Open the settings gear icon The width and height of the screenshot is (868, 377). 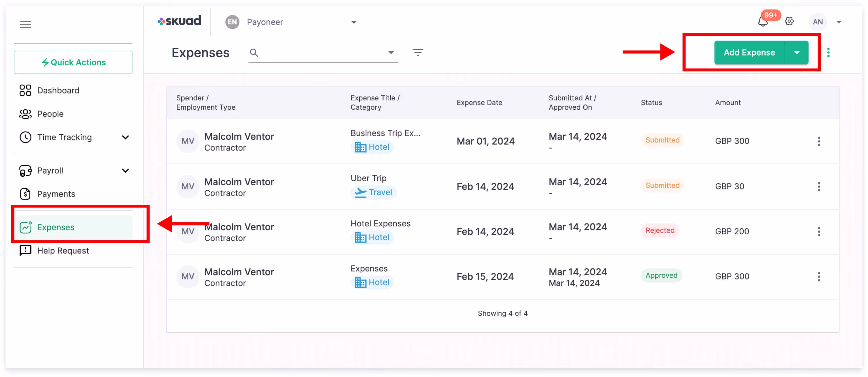click(x=789, y=22)
